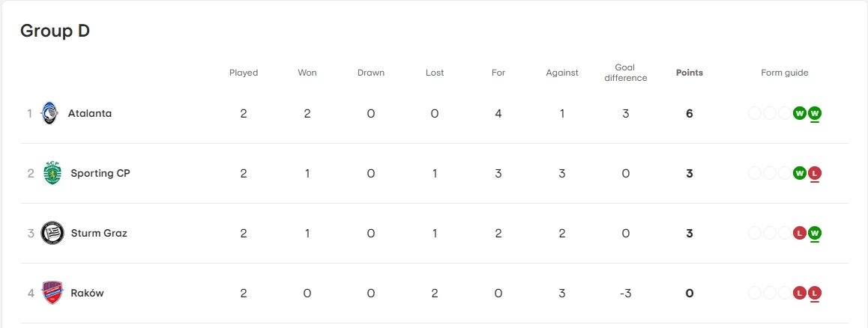Open the Sporting CP team link

click(x=100, y=173)
